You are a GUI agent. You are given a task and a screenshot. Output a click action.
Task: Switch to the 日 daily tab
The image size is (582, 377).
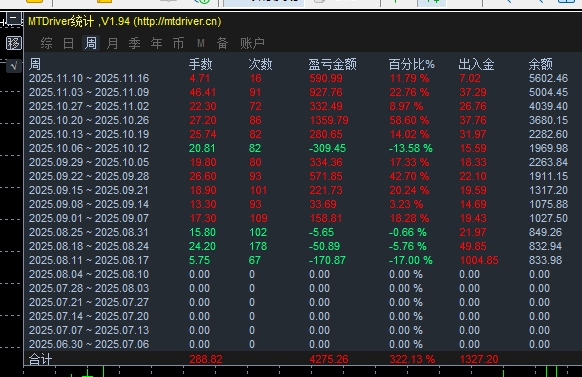click(68, 43)
